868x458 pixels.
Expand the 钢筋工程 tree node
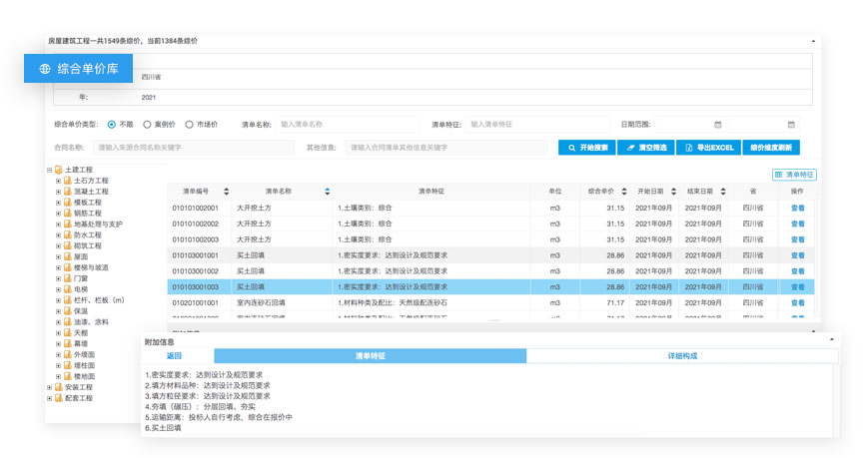58,213
